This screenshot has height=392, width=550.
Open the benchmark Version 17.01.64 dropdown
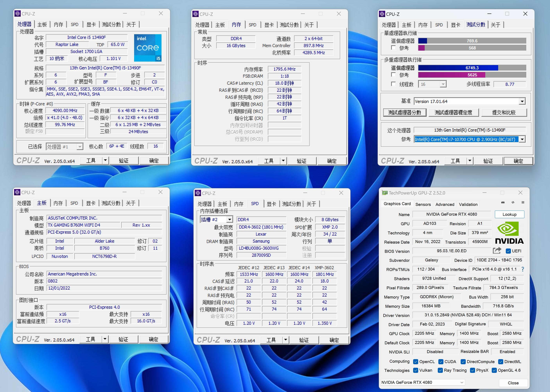tap(522, 101)
